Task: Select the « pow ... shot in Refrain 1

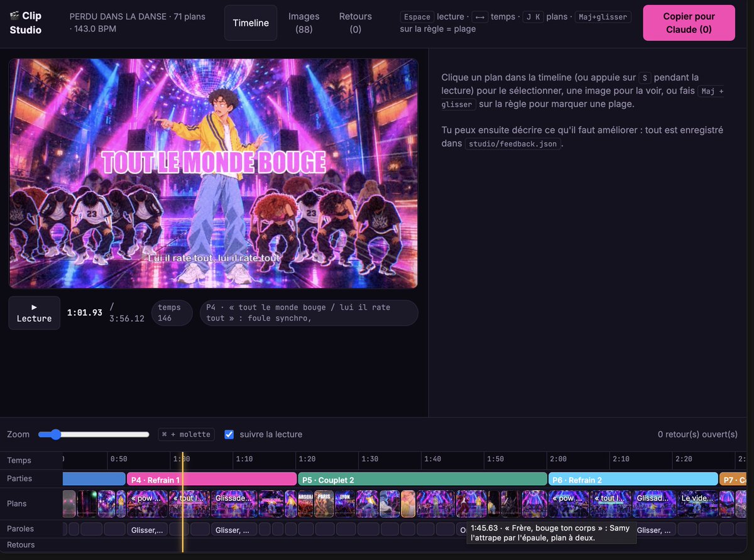Action: (147, 503)
